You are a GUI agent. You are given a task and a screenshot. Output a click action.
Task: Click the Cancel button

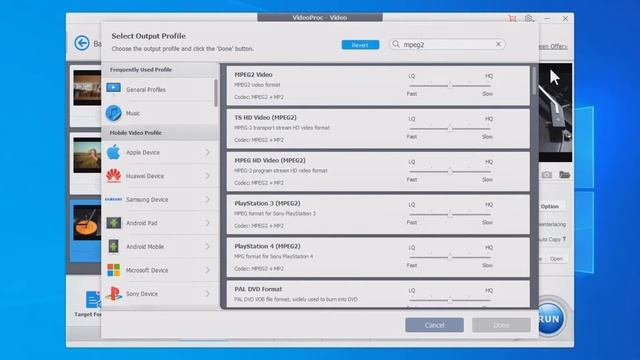point(434,325)
